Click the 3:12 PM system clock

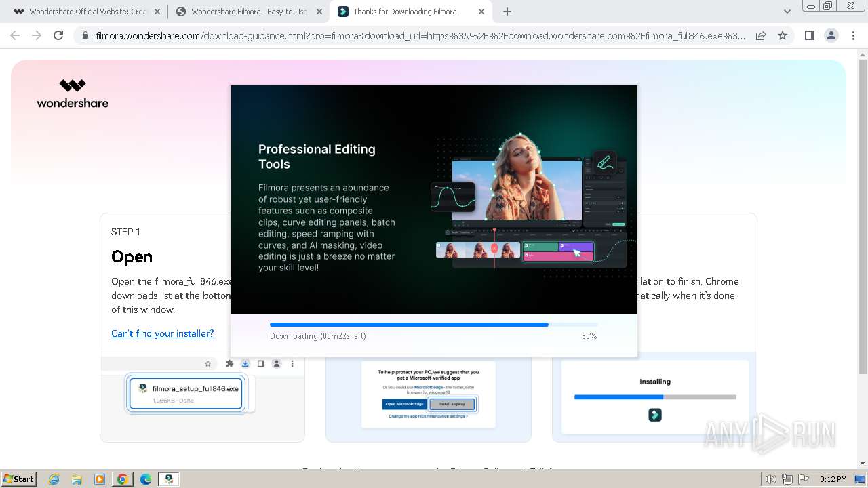click(x=833, y=479)
